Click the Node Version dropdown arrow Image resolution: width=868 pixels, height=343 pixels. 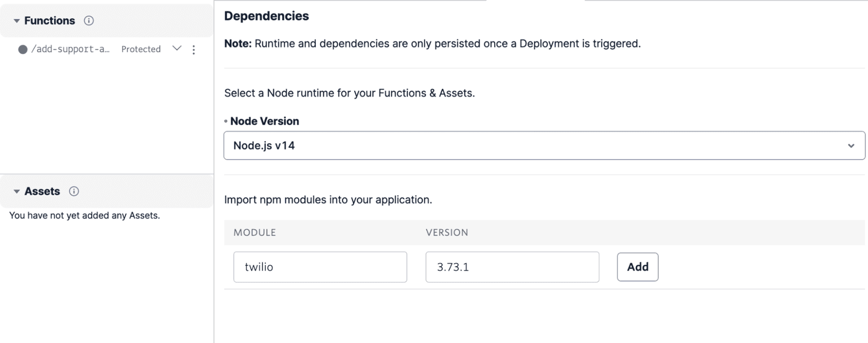coord(851,146)
